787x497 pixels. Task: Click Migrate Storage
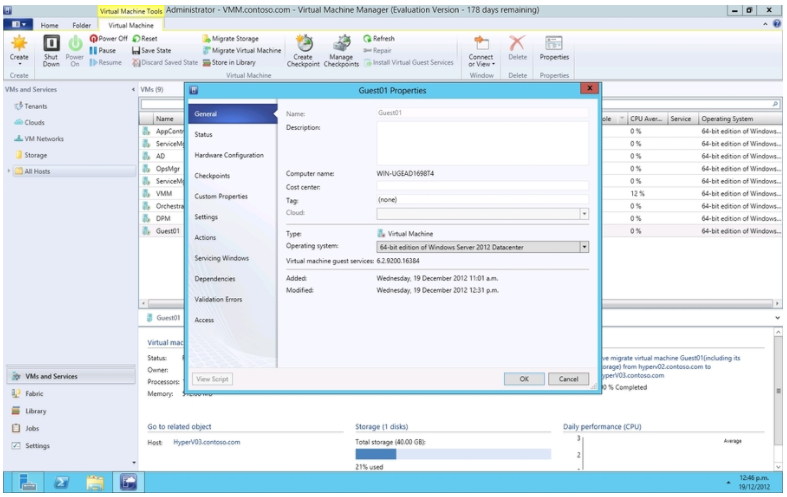[231, 39]
